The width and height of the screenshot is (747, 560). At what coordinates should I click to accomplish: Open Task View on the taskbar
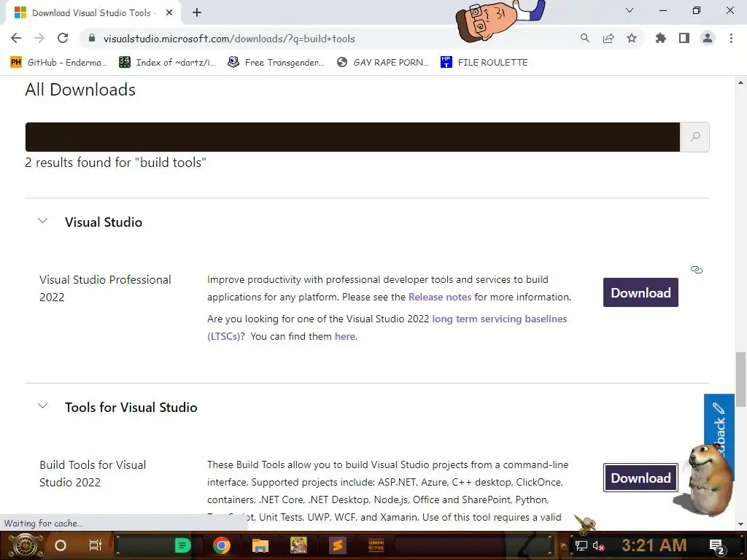[x=96, y=545]
